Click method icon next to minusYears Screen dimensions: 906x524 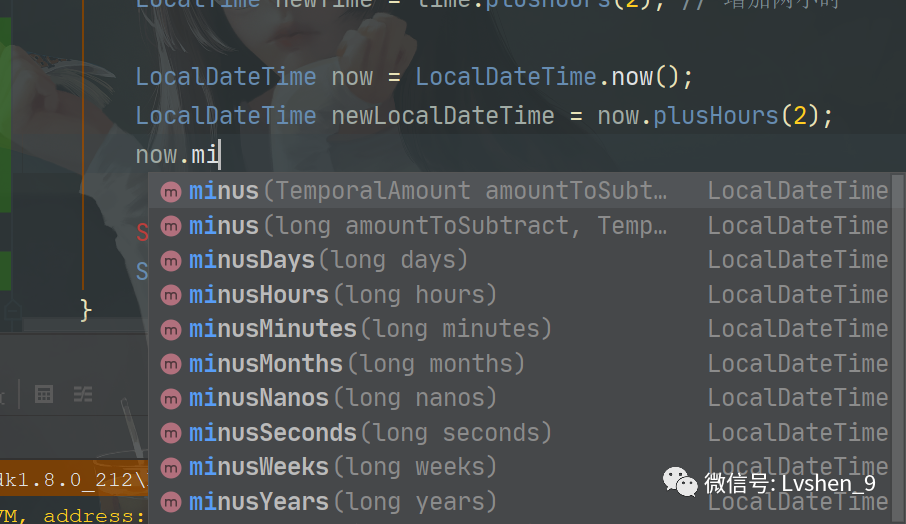(171, 502)
